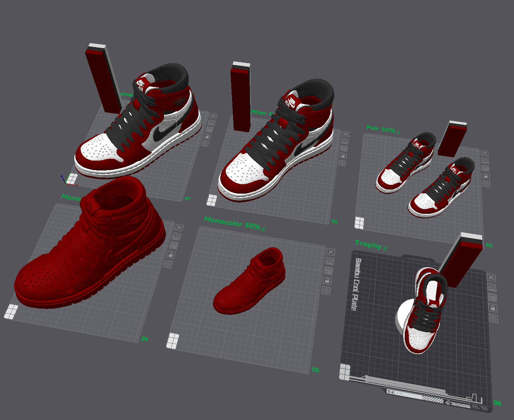Click plate number '05' label

[x=315, y=370]
